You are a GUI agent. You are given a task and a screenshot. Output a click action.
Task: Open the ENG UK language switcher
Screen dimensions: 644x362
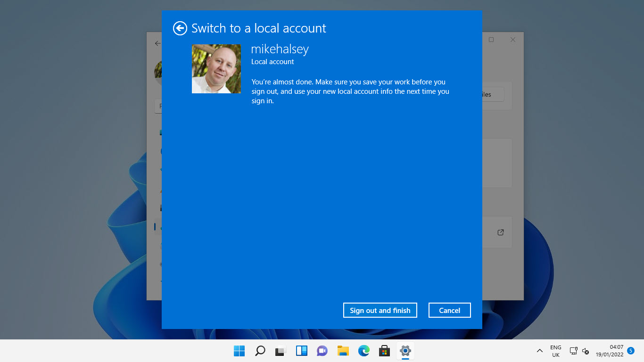[556, 351]
